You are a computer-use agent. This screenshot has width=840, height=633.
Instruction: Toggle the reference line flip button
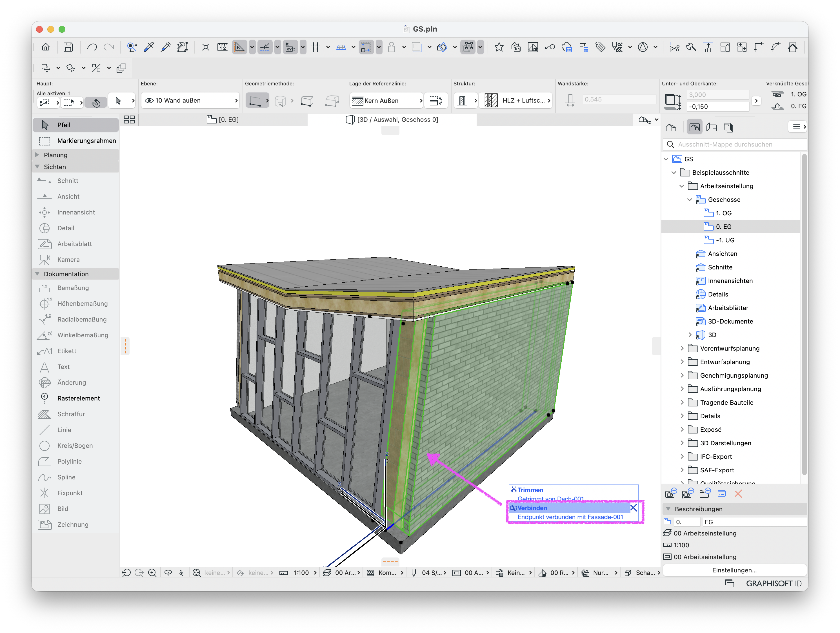click(435, 101)
